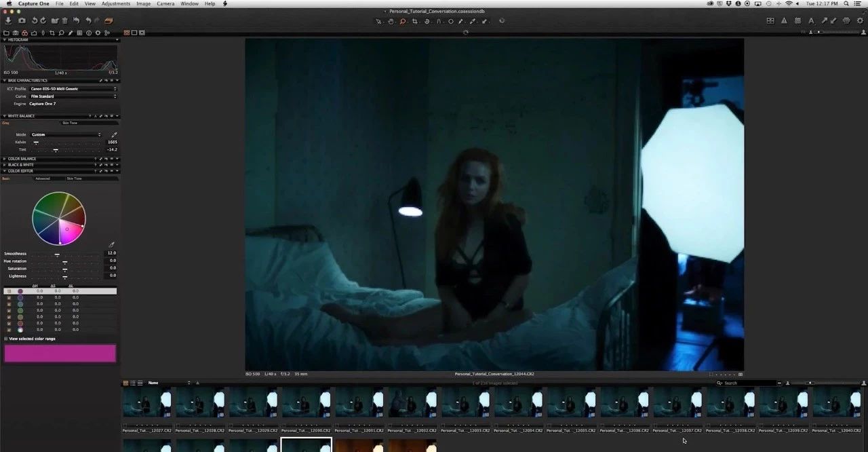Click the Smoothness slider handle
Screen dimensions: 868x452
tap(57, 255)
